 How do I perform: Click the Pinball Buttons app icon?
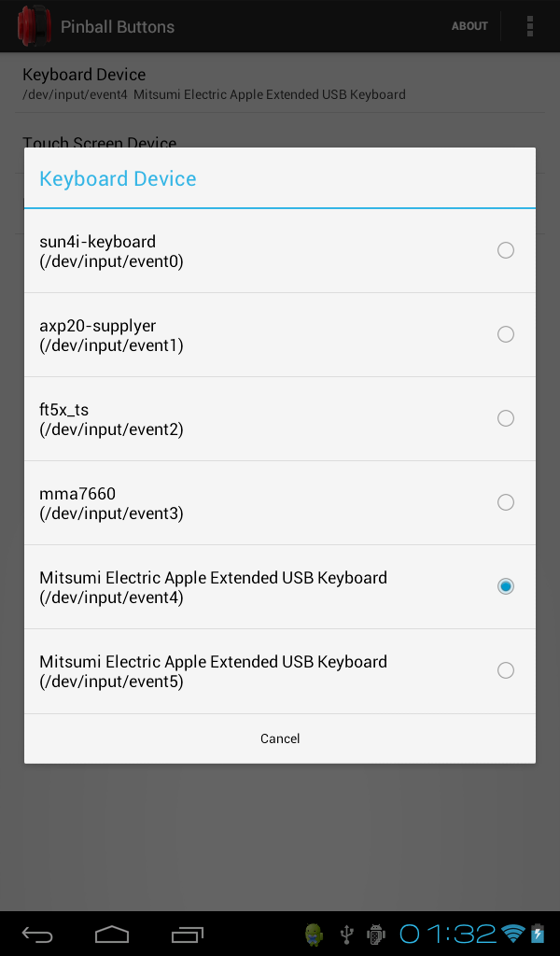[35, 25]
